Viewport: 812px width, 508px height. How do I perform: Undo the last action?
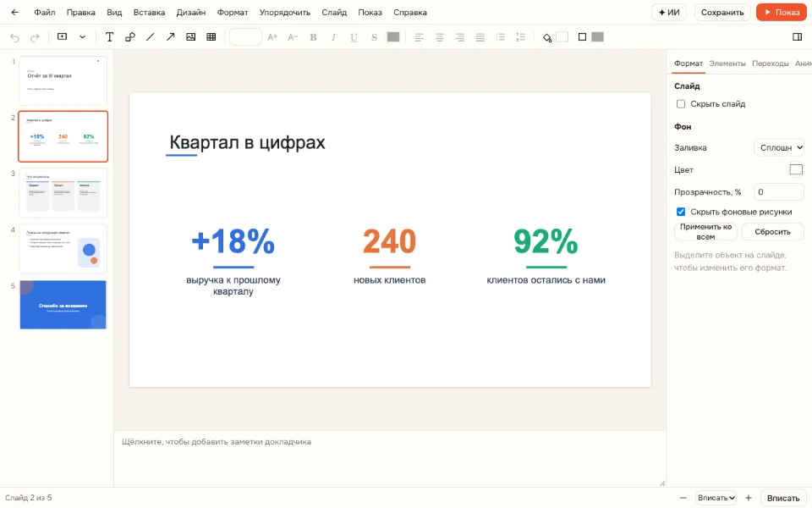pos(14,37)
